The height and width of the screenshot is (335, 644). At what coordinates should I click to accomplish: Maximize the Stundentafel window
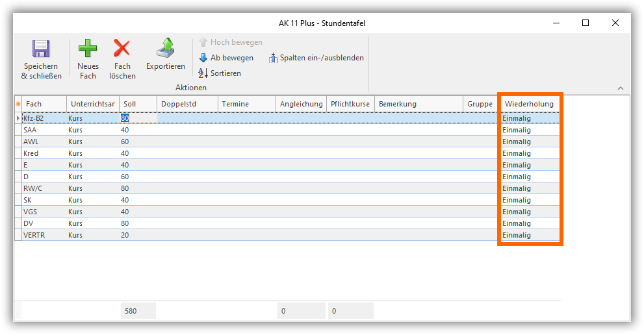point(586,23)
